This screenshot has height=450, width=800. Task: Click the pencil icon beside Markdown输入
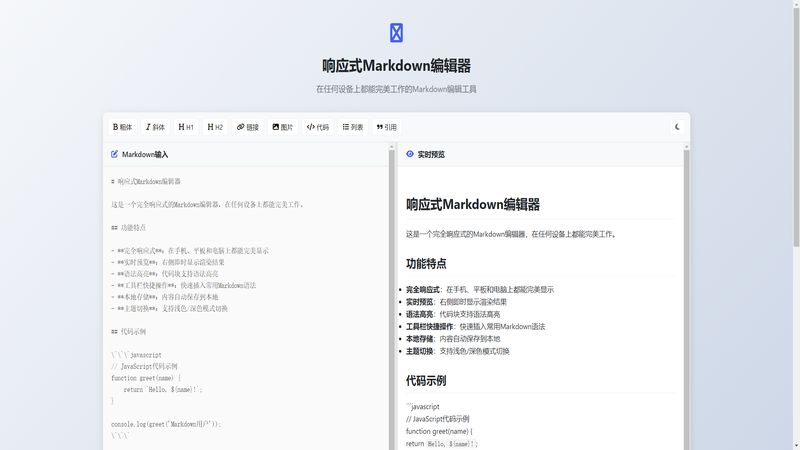pyautogui.click(x=114, y=155)
